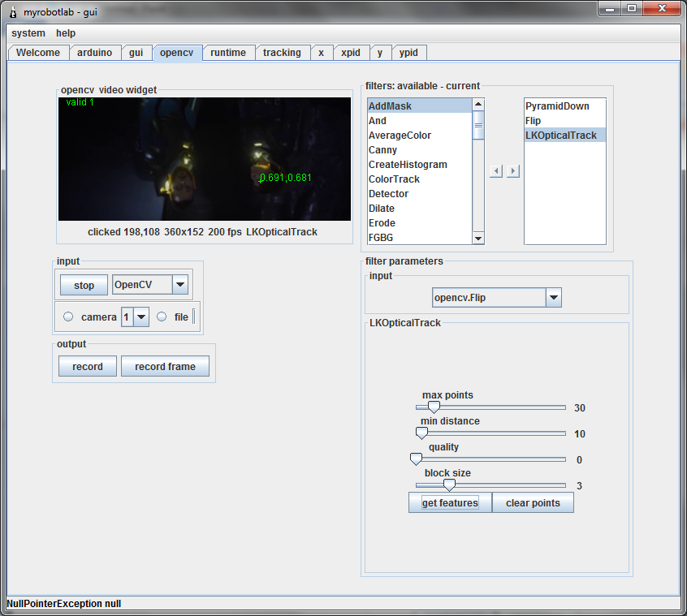Stop the video capture
687x616 pixels.
84,286
